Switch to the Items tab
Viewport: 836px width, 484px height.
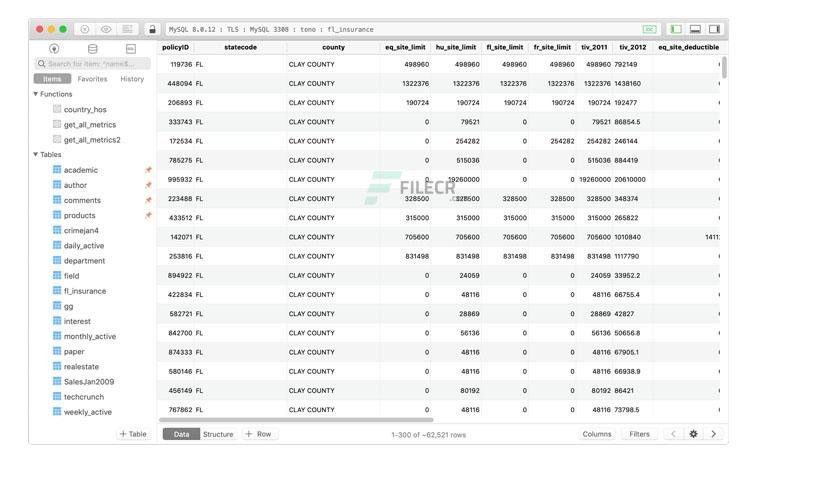tap(52, 79)
